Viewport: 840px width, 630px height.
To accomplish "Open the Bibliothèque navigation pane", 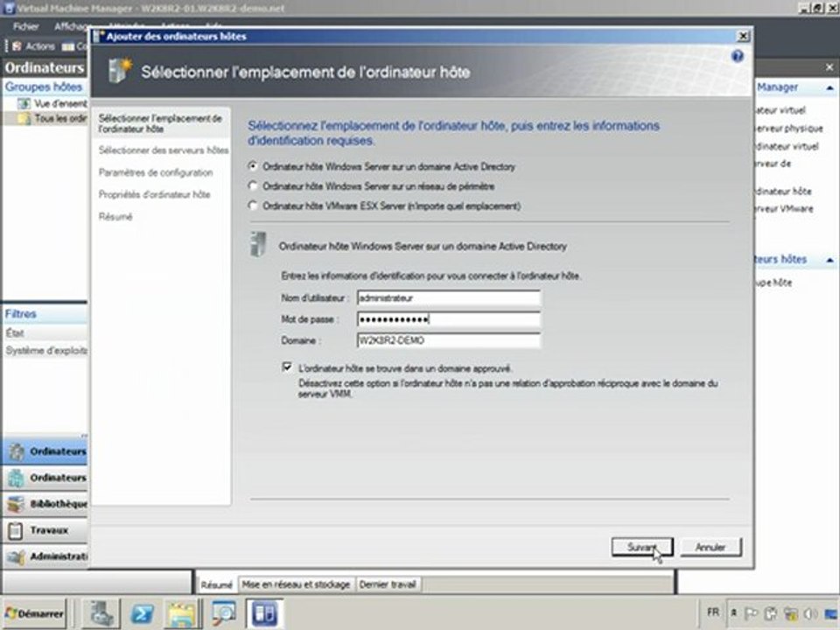I will (45, 504).
